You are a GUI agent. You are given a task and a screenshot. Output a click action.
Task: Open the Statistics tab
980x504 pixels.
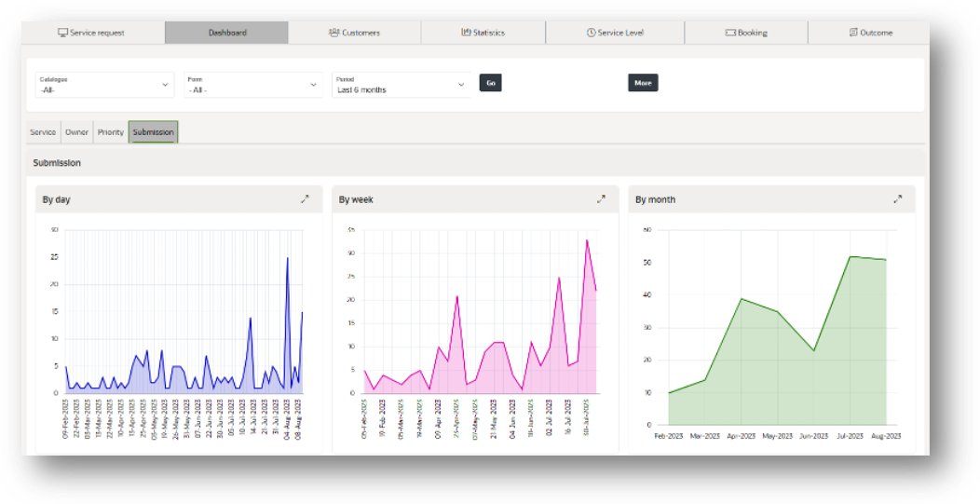pyautogui.click(x=483, y=33)
